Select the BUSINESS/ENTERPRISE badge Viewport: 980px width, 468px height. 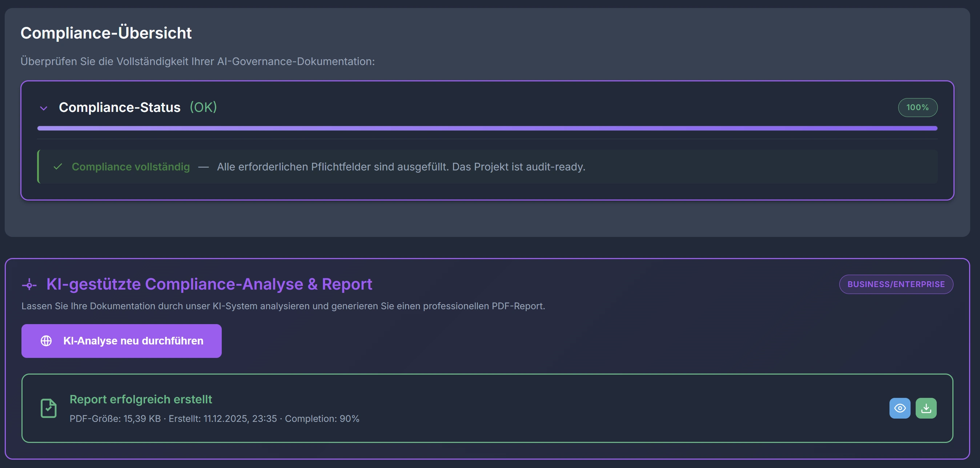click(896, 284)
